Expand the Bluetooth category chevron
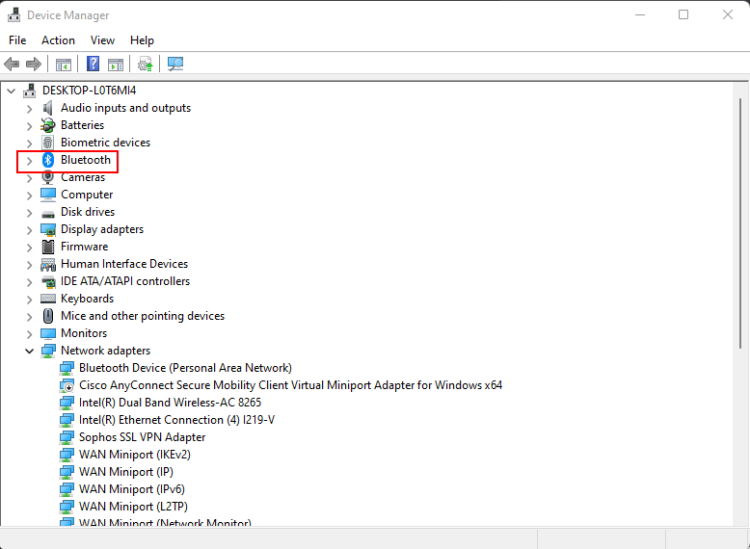The height and width of the screenshot is (549, 750). 29,160
